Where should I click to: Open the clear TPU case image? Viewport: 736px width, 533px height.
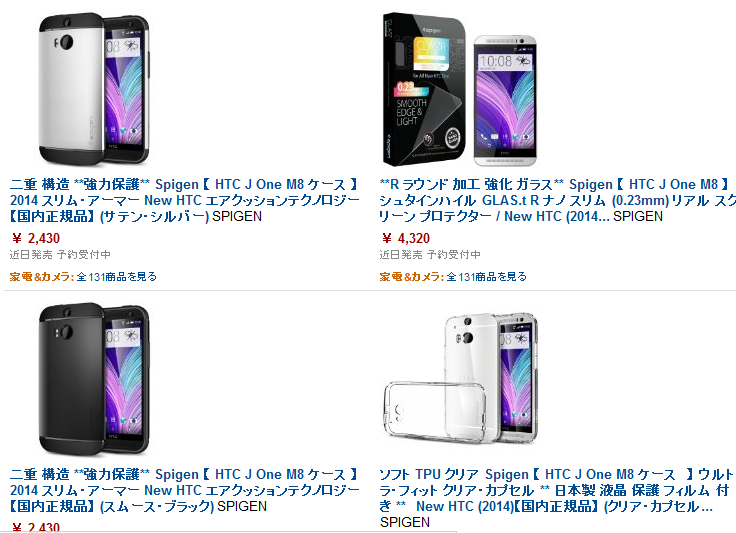tap(460, 379)
